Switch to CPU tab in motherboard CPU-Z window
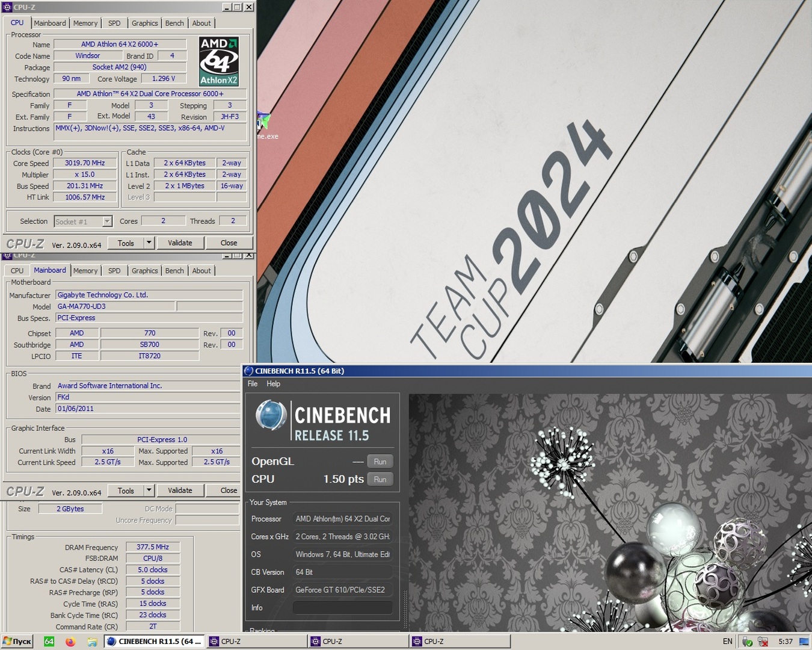812x650 pixels. click(17, 271)
